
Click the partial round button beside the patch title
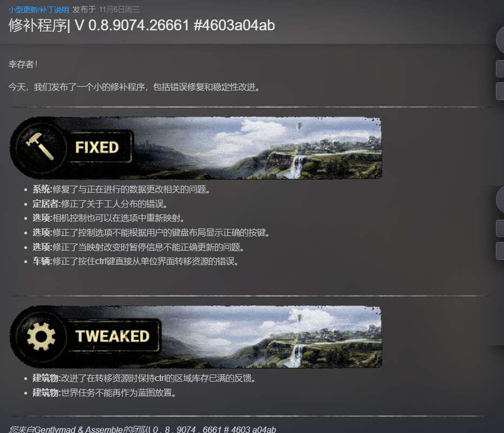[500, 40]
